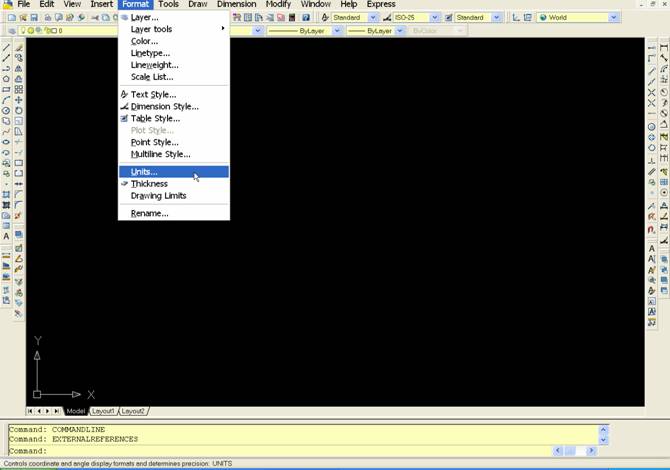Image resolution: width=670 pixels, height=470 pixels.
Task: Select the Multiline Text 'A' tool
Action: click(x=6, y=236)
